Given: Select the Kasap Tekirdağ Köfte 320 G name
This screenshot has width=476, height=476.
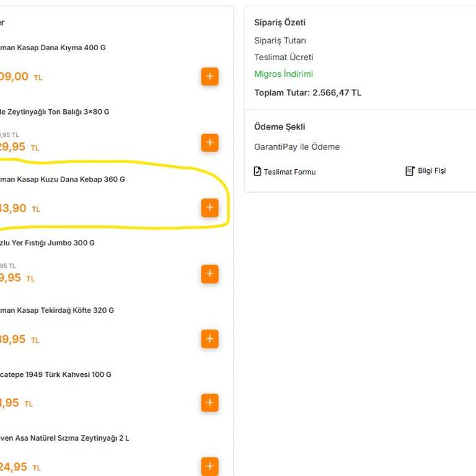Looking at the screenshot, I should (x=57, y=311).
